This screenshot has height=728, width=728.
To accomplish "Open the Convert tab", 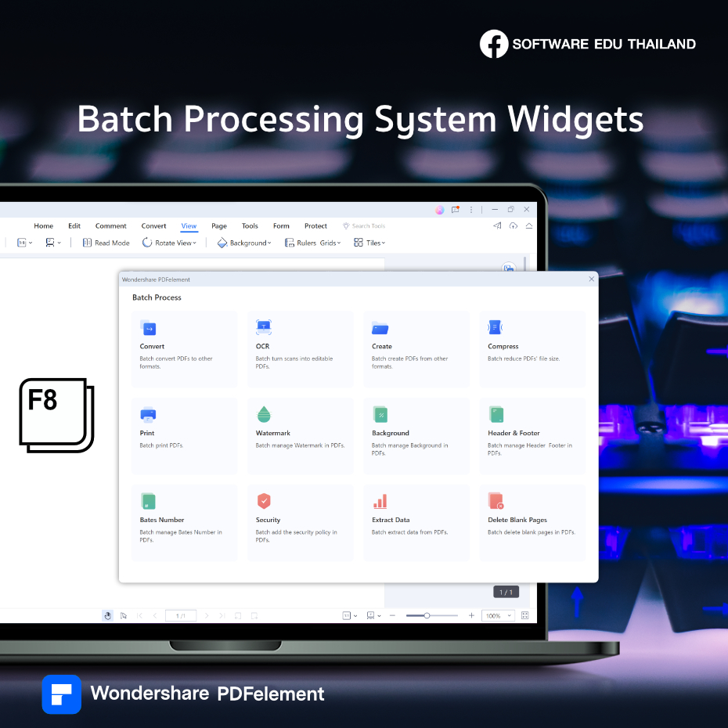I will click(153, 226).
